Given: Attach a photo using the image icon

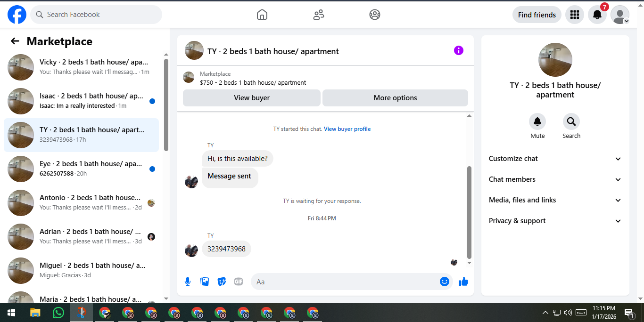Looking at the screenshot, I should [x=205, y=282].
